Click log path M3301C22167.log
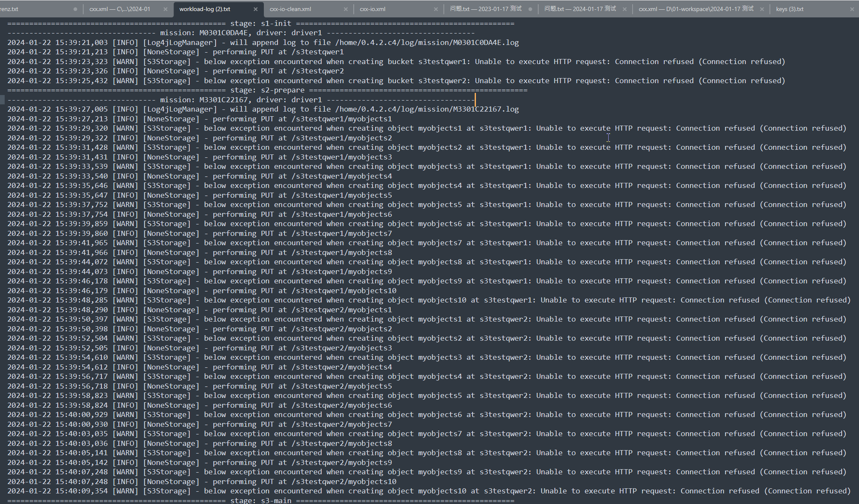The width and height of the screenshot is (859, 504). (427, 109)
